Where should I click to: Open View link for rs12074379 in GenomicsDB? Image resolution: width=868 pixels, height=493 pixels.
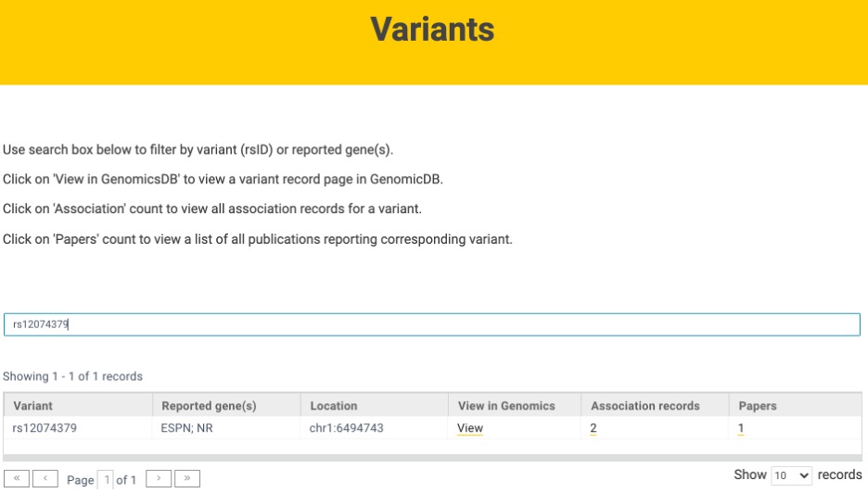click(470, 428)
